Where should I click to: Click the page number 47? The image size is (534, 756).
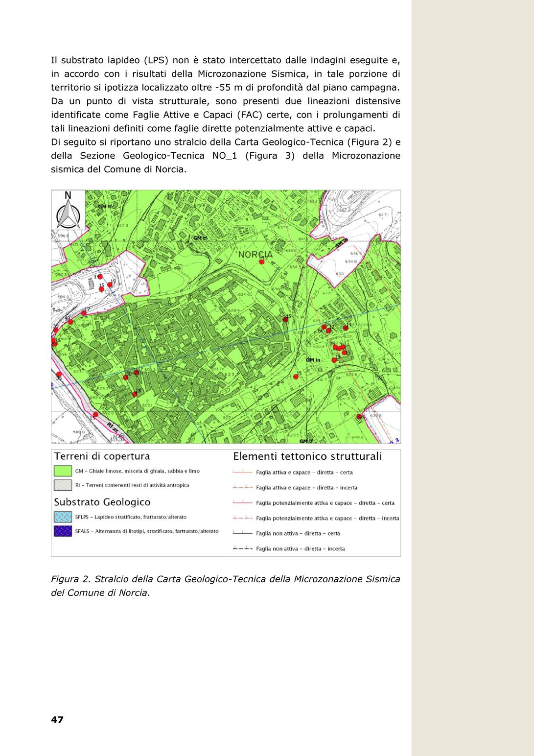57,720
